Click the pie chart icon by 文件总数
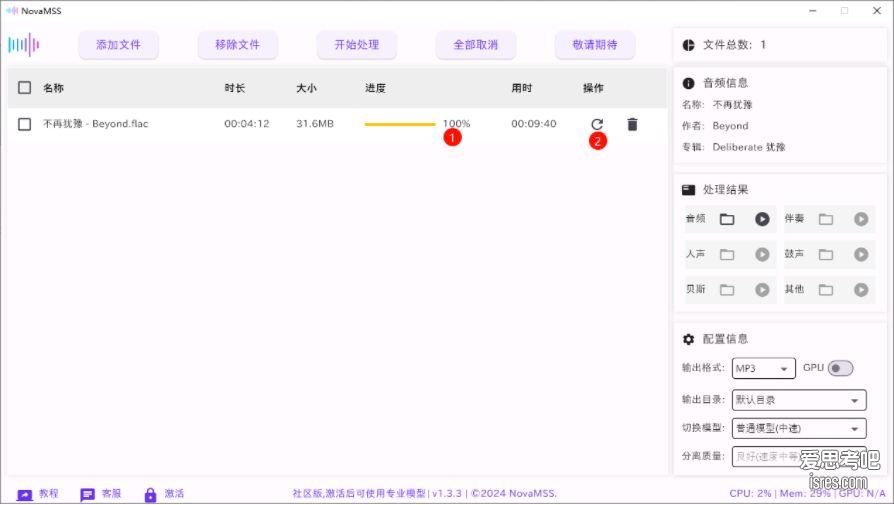This screenshot has width=894, height=505. [688, 45]
